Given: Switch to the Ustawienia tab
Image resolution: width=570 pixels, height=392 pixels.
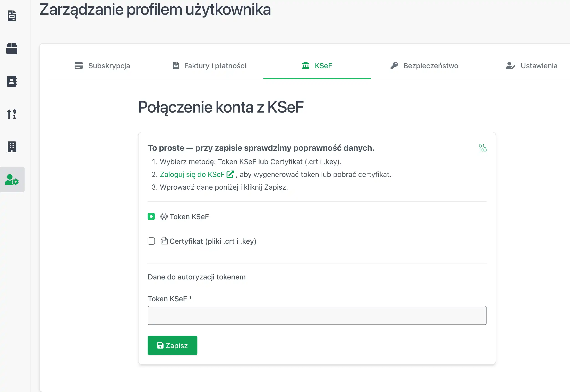Looking at the screenshot, I should [539, 65].
